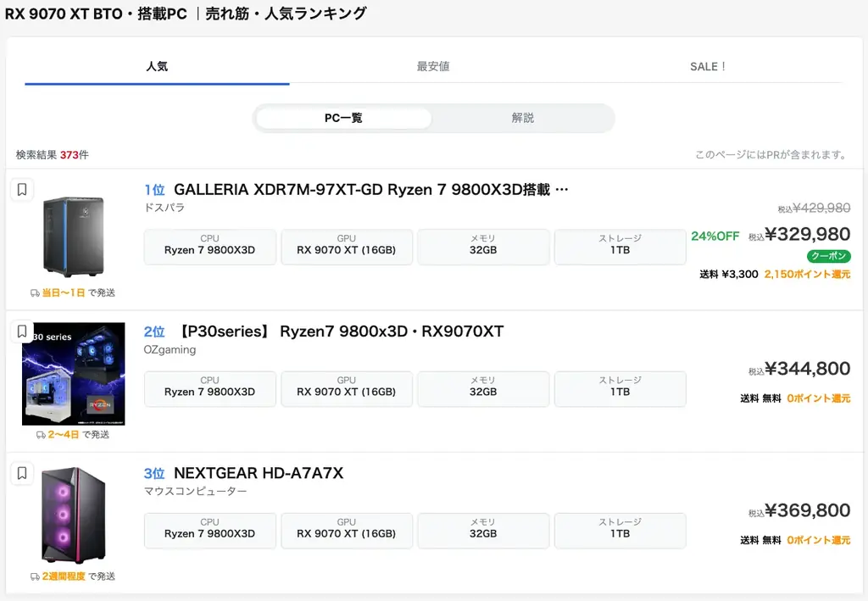This screenshot has width=868, height=601.
Task: Click the 1位 ranking label
Action: [x=154, y=189]
